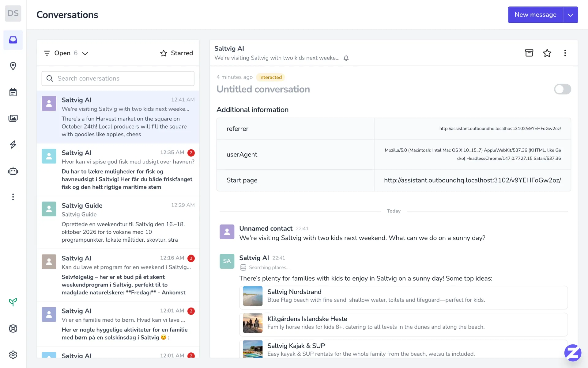
Task: Filter by Starred conversations
Action: pos(177,53)
